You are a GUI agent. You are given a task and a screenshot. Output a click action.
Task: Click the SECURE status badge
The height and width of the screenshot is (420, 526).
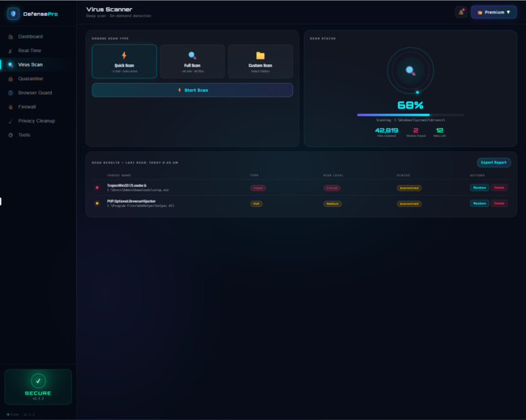click(38, 387)
